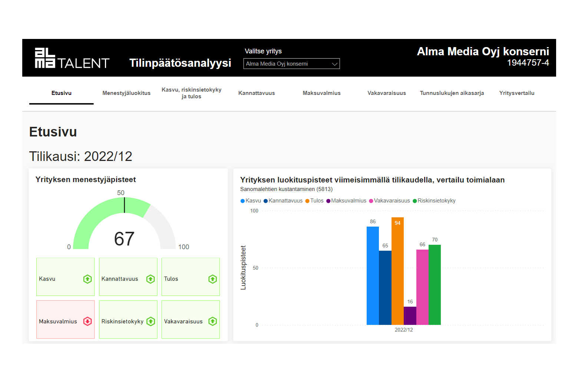Click the green Riskinsietokyky bar labeled 70
The height and width of the screenshot is (392, 588).
(435, 285)
